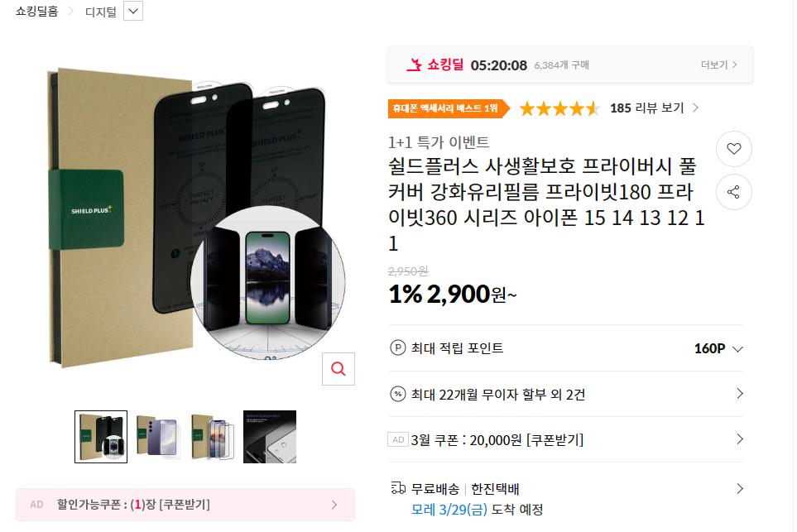Click the percent installment icon
797x532 pixels.
397,394
